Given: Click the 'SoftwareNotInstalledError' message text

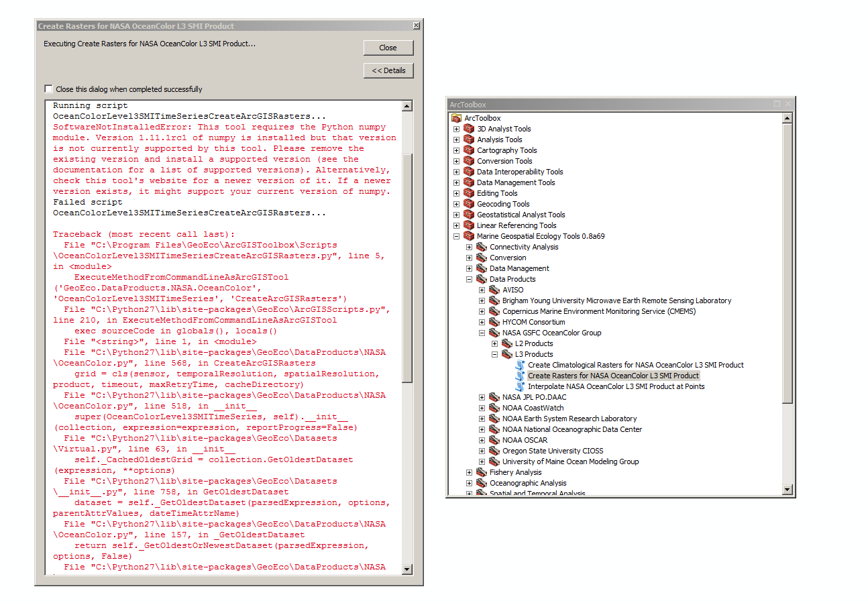Looking at the screenshot, I should 225,159.
